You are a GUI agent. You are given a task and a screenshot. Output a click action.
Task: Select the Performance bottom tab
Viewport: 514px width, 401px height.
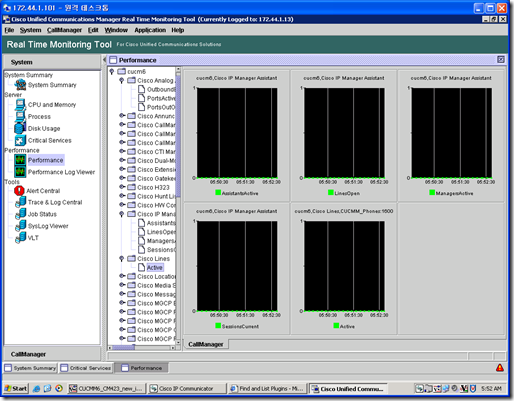click(142, 368)
